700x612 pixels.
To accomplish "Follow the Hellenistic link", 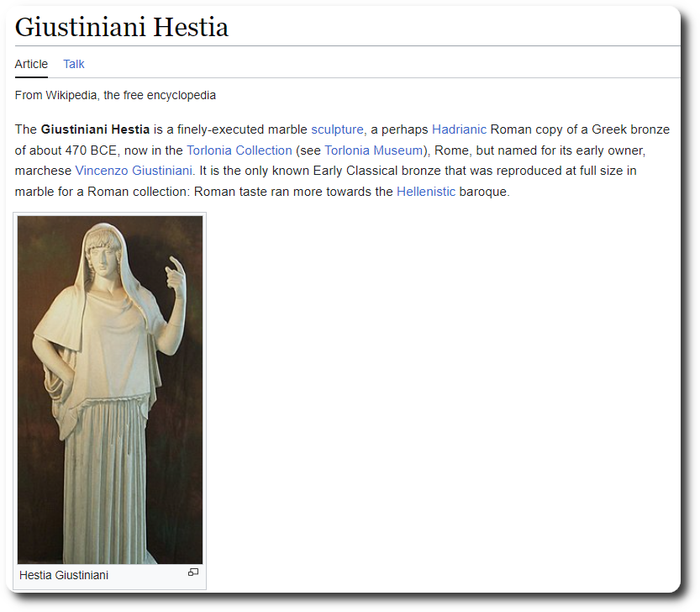I will tap(426, 192).
